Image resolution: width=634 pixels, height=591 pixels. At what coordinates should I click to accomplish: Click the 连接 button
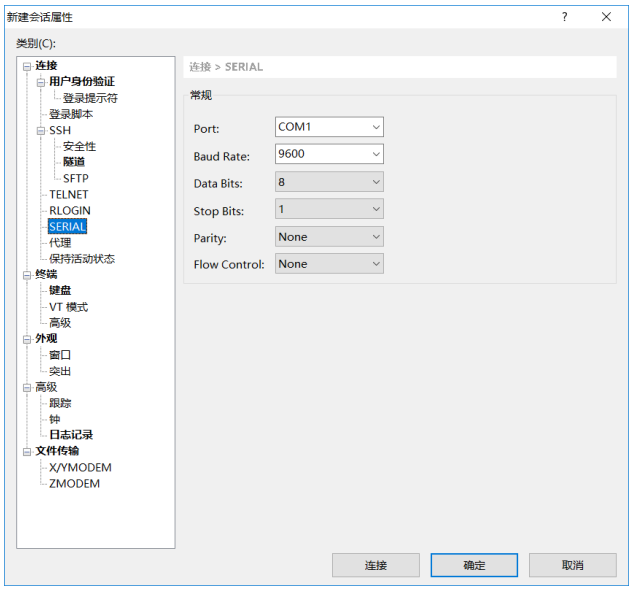[x=376, y=565]
